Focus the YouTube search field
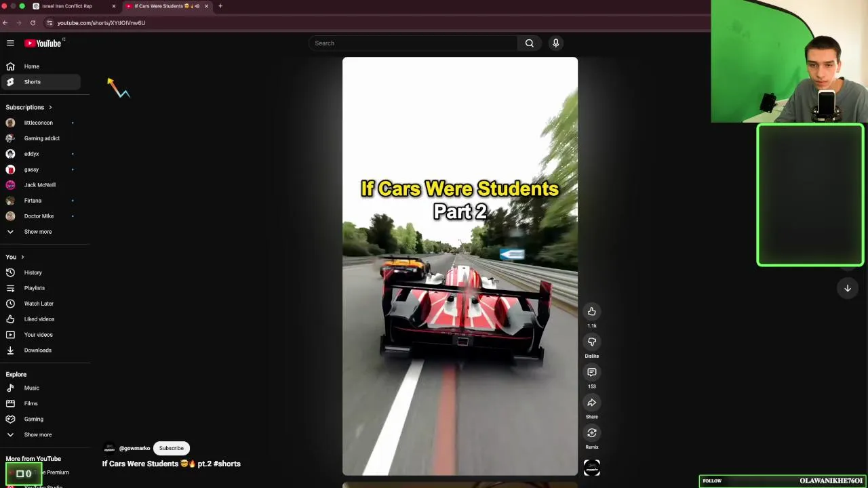 coord(414,43)
